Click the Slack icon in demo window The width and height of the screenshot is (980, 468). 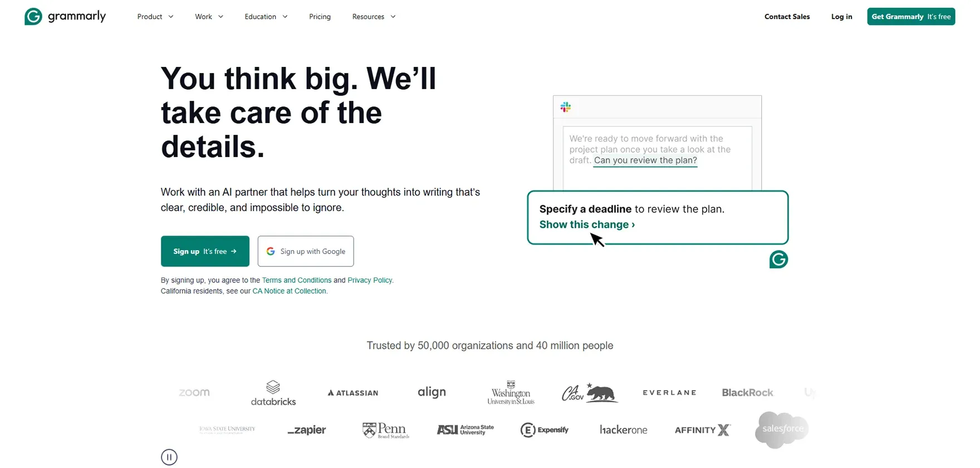coord(566,107)
